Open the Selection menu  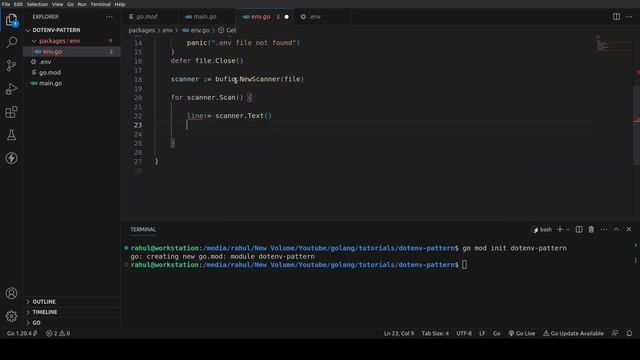coord(37,4)
